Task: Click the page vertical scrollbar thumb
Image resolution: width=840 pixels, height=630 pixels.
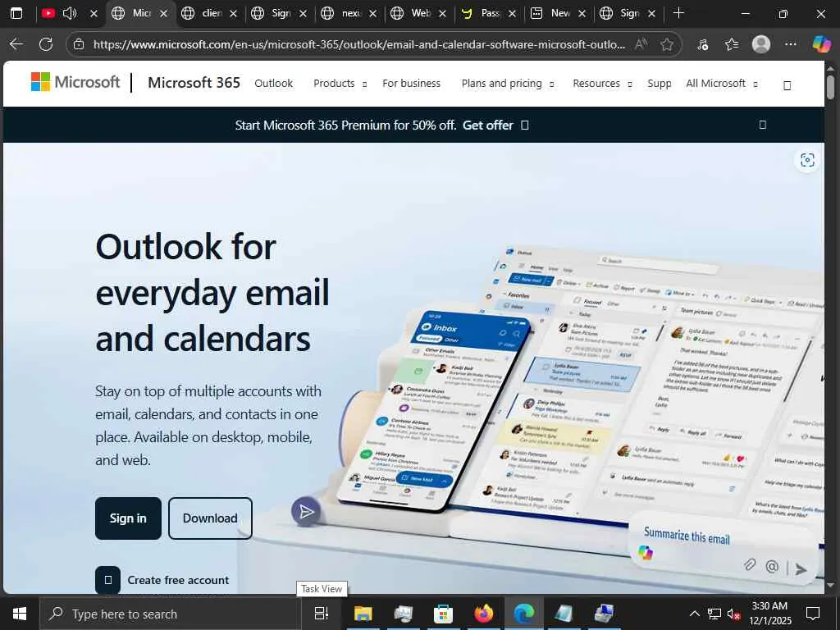Action: (x=830, y=87)
